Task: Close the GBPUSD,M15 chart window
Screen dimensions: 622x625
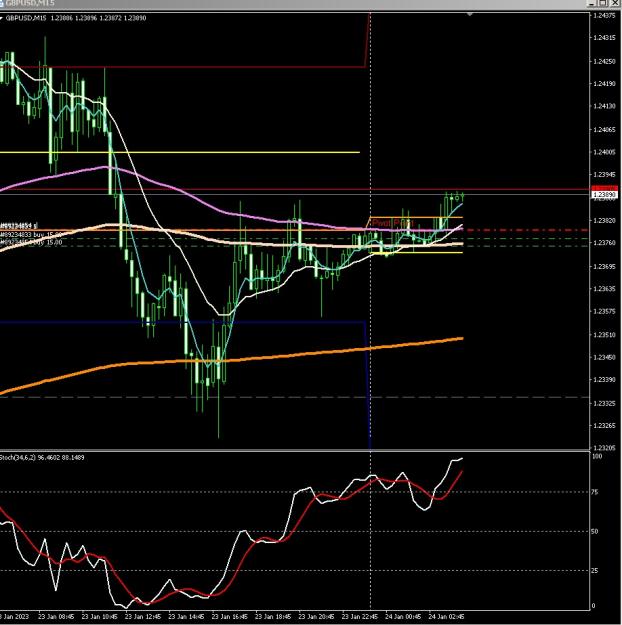Action: tap(616, 3)
